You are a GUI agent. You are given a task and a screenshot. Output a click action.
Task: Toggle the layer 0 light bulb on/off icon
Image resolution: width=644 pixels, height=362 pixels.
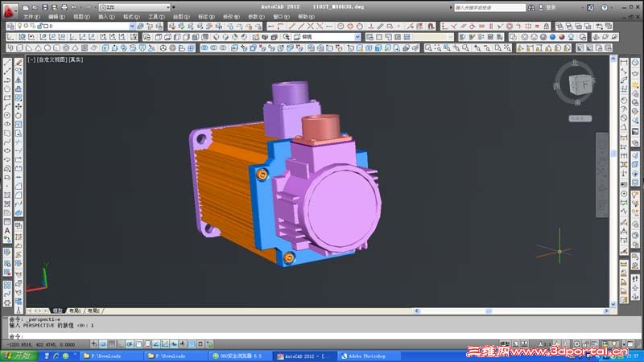[19, 26]
